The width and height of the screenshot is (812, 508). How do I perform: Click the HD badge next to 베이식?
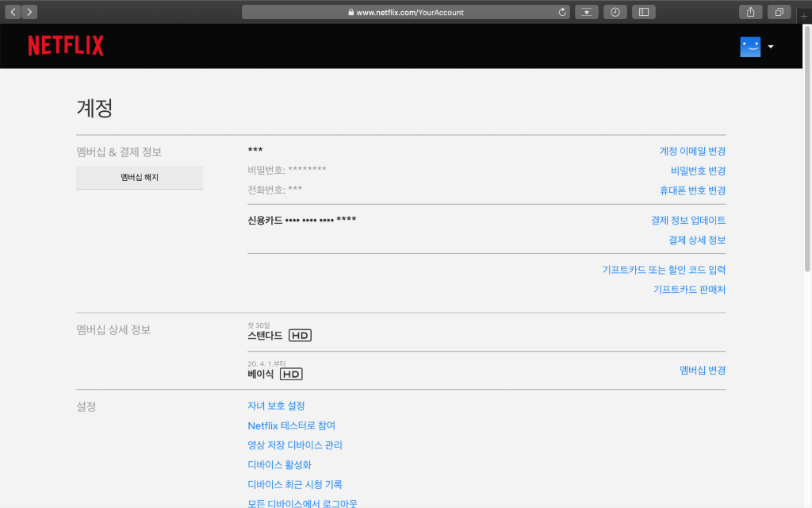(291, 375)
